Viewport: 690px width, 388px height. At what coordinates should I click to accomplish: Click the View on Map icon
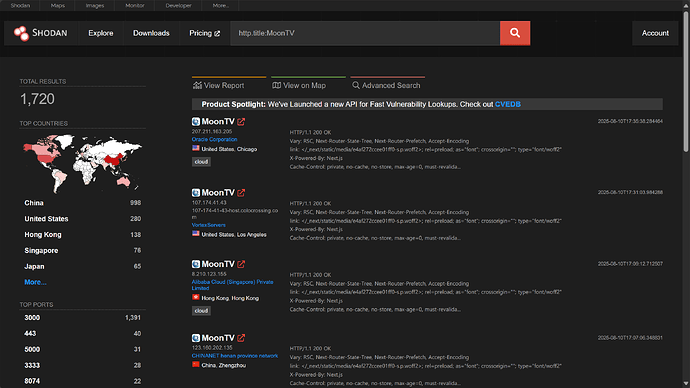coord(276,85)
